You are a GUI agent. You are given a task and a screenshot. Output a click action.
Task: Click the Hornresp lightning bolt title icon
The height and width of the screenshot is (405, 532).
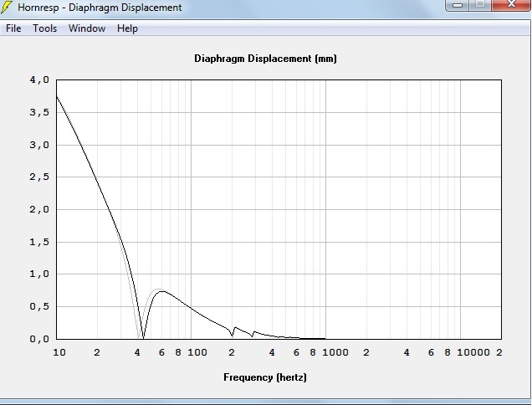click(6, 8)
